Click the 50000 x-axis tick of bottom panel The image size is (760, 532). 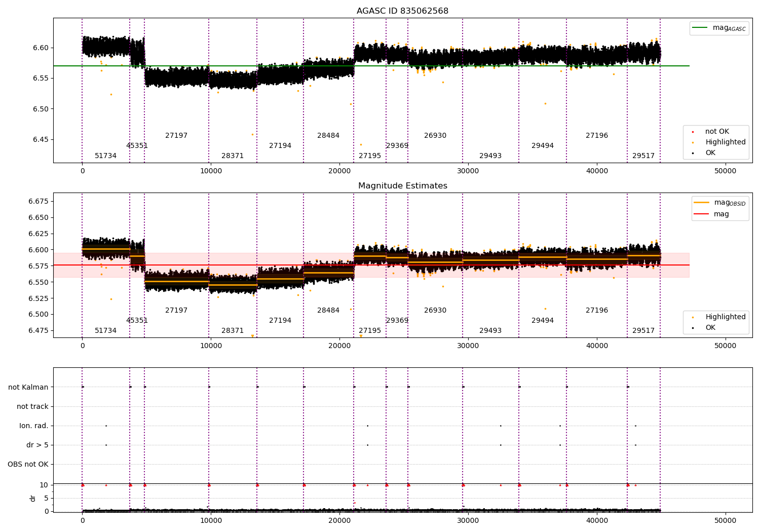pos(725,521)
